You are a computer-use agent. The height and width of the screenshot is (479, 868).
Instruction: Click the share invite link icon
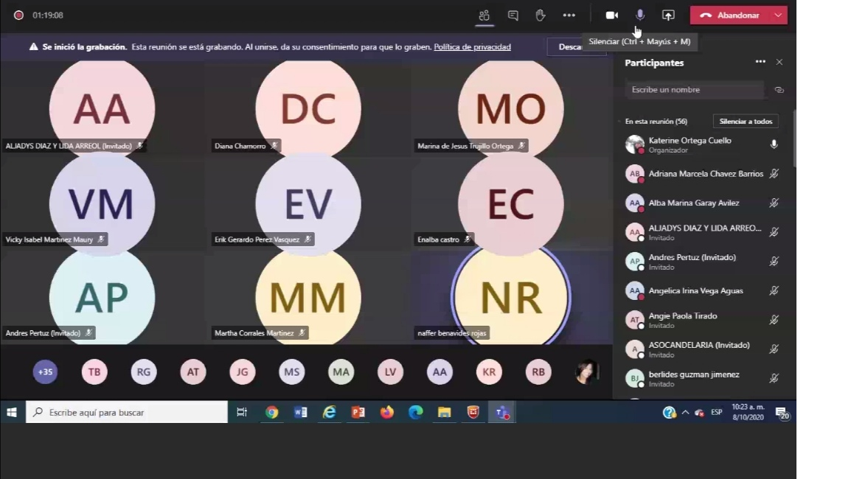click(779, 90)
